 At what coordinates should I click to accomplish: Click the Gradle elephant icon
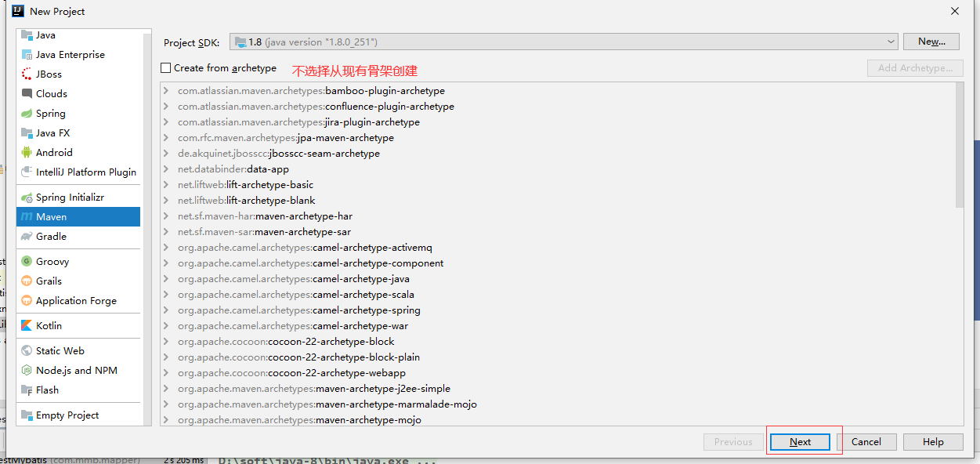(27, 237)
